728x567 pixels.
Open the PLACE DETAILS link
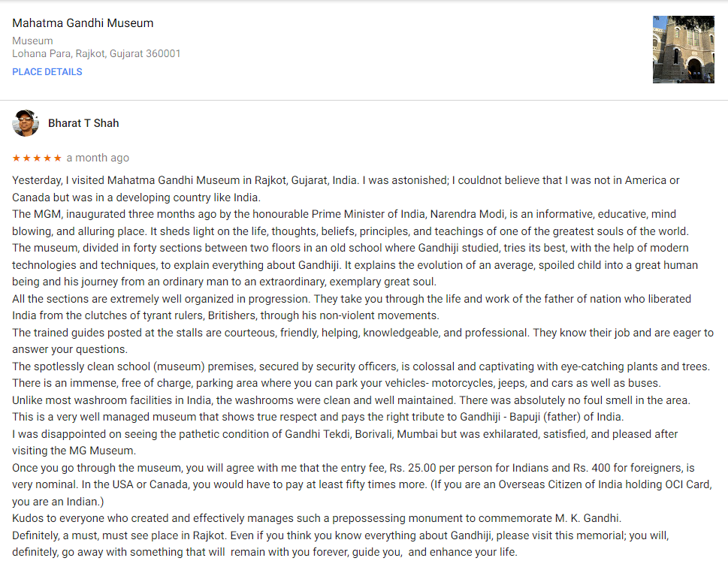point(47,72)
